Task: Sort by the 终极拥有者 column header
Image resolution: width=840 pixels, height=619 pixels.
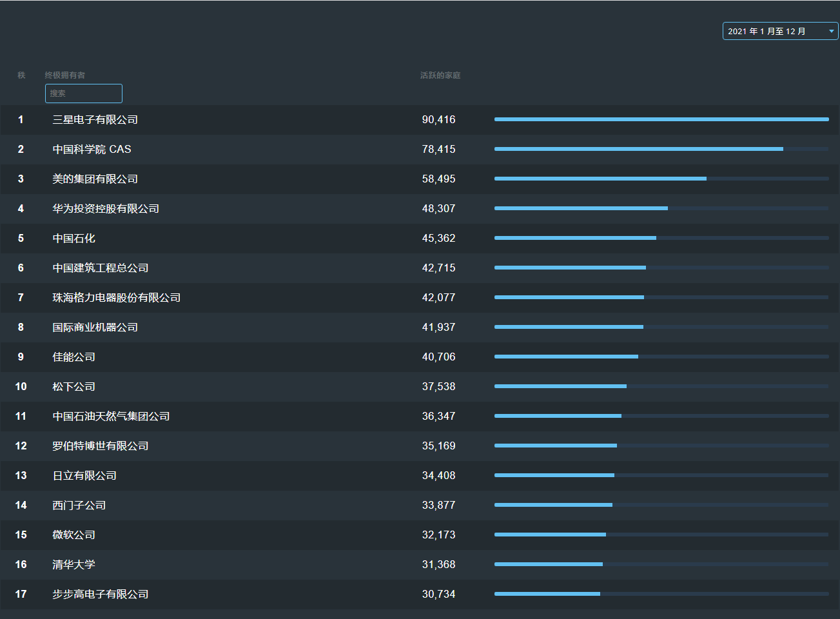Action: [x=64, y=75]
